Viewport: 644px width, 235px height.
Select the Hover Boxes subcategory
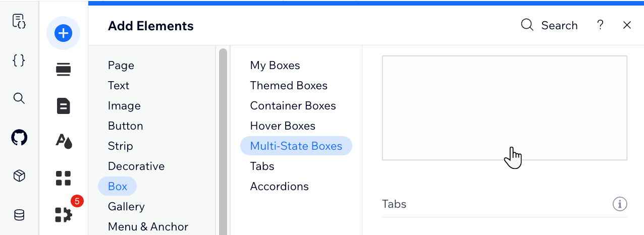[283, 126]
